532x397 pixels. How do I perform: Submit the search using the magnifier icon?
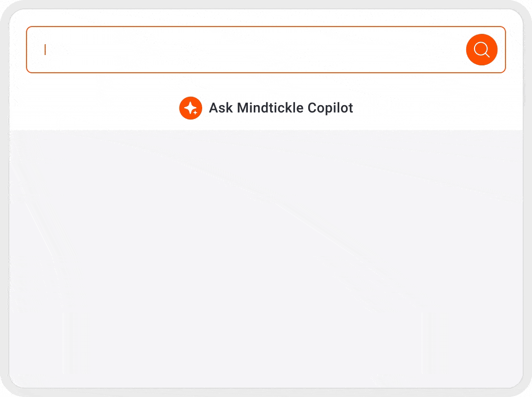[481, 50]
